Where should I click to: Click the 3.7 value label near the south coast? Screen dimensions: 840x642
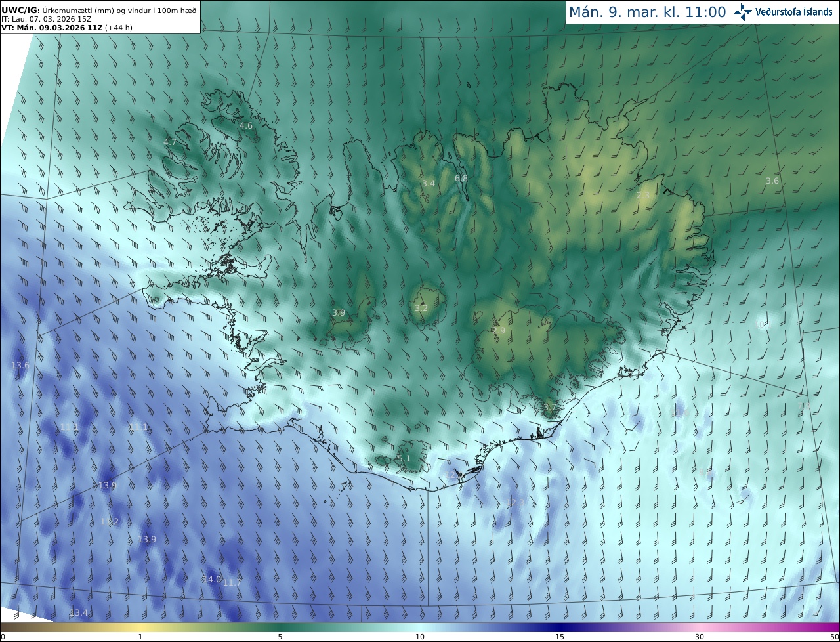pos(549,408)
